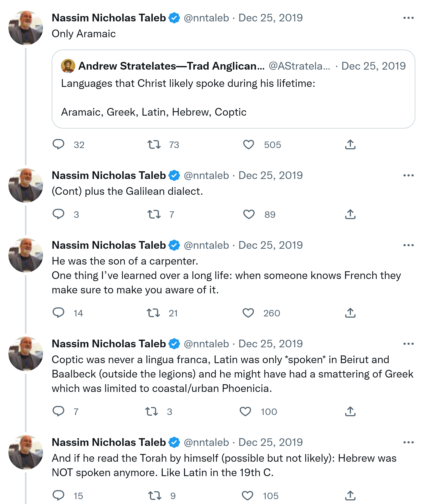The width and height of the screenshot is (421, 504).
Task: Reply to the "Only Aramaic" tweet
Action: click(x=58, y=144)
